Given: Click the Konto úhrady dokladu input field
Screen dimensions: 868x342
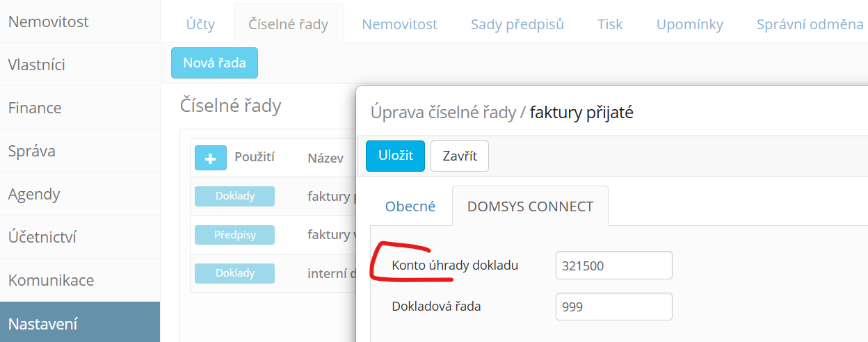Looking at the screenshot, I should click(x=614, y=266).
